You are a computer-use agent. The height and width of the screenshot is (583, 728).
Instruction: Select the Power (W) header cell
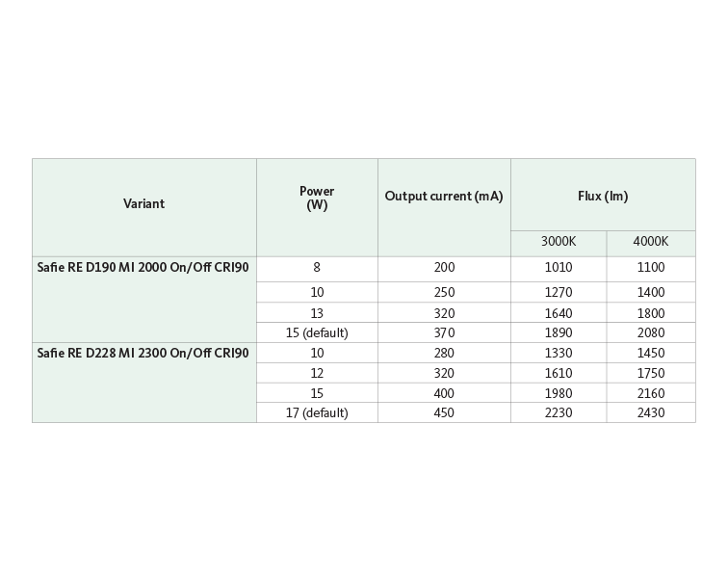pos(317,199)
